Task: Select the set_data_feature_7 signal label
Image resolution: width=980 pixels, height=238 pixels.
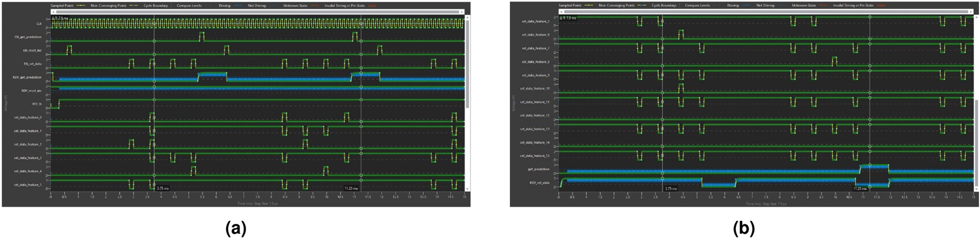Action: point(536,48)
